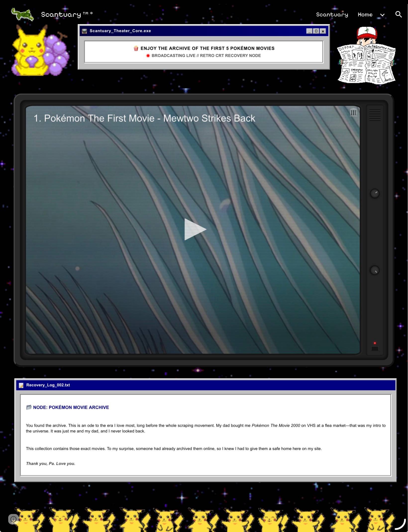
Task: Click the notepad icon beside Recovery_Log_002.txt
Action: click(21, 385)
